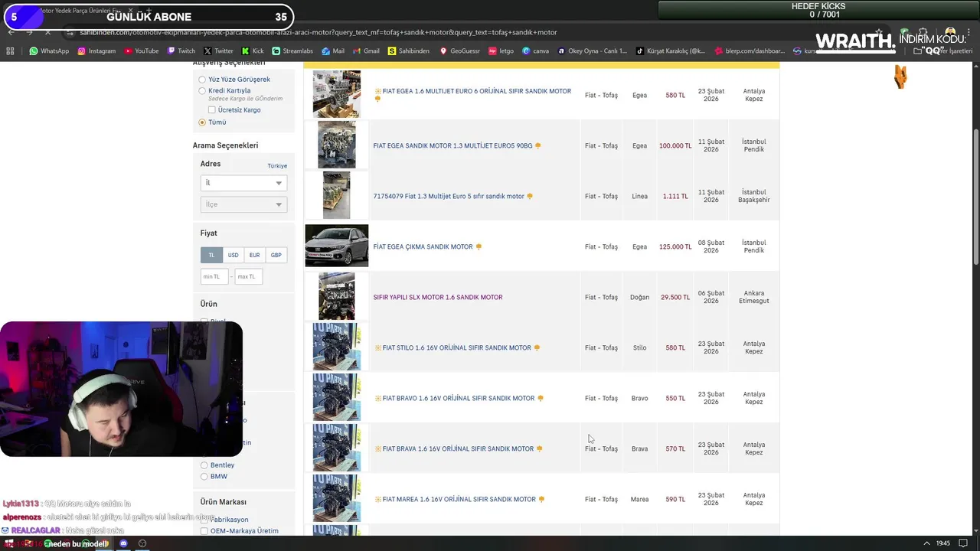Select the Tümü radio option
This screenshot has height=551, width=980.
coord(202,122)
